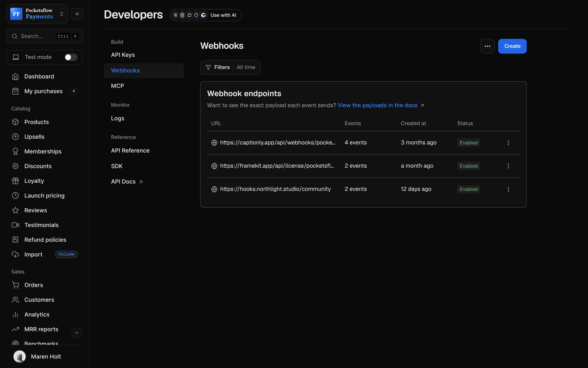Click the Launch pricing clock icon

tap(16, 195)
